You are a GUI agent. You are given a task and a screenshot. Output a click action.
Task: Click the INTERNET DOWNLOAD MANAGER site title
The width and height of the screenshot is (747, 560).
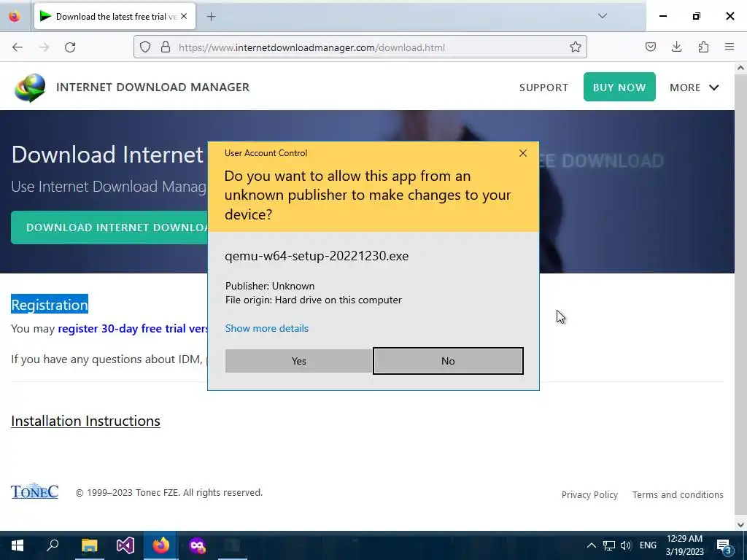(153, 87)
